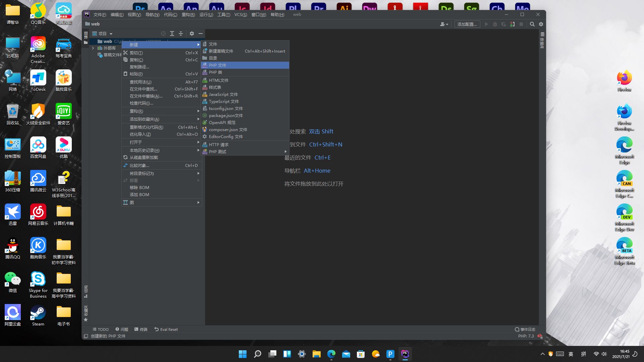Open the Event Log in status bar
Viewport: 644px width, 362px height.
[x=525, y=329]
